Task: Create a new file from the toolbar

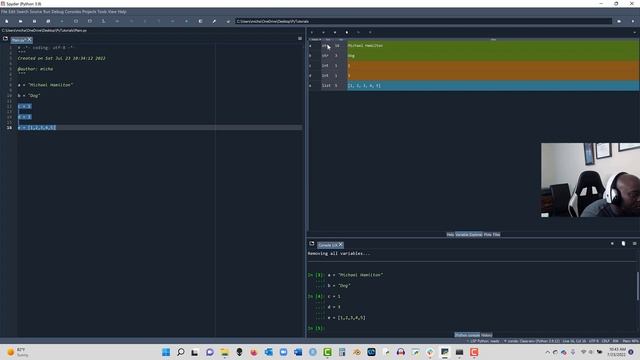Action: click(x=7, y=21)
